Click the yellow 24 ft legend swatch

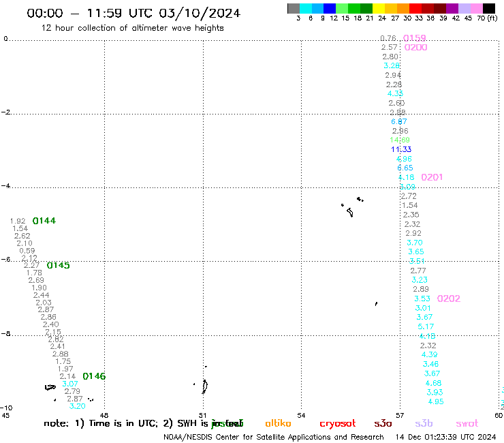(x=379, y=8)
